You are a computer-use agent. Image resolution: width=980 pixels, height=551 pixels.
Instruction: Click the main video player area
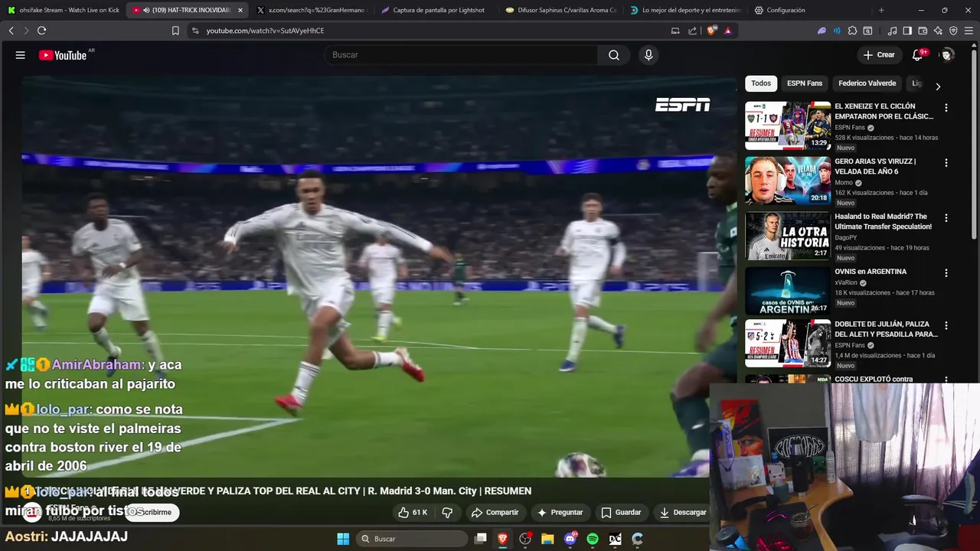click(x=379, y=275)
